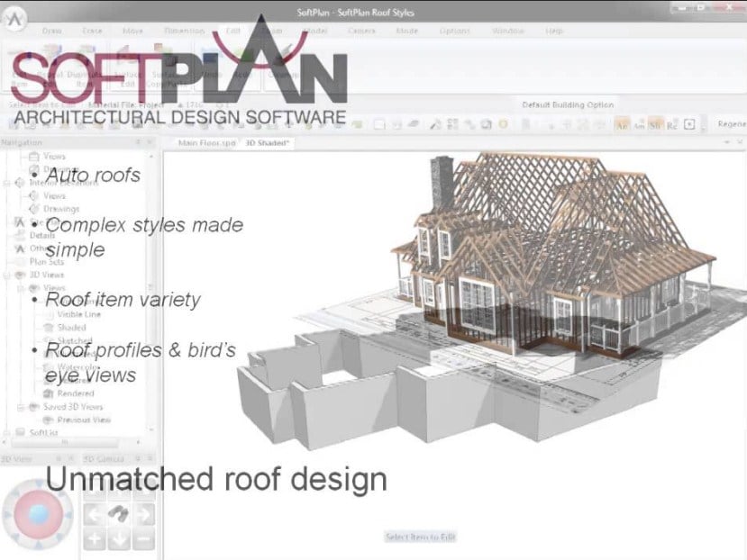Open the Options menu
Screen dimensions: 747x560
454,31
